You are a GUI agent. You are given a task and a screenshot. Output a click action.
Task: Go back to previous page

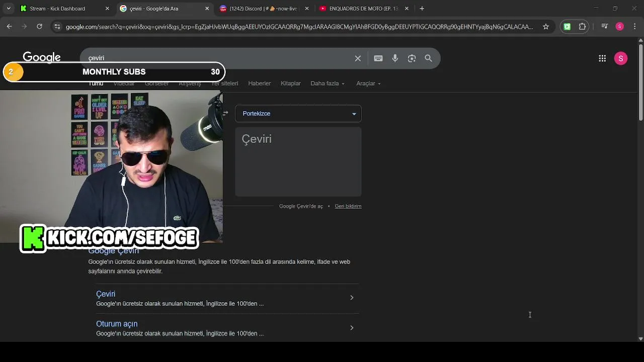tap(9, 27)
